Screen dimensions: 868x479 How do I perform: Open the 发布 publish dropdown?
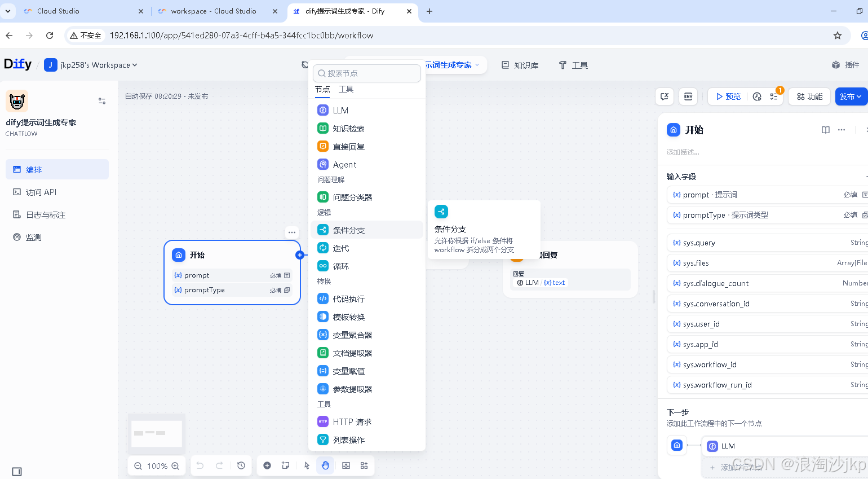click(x=850, y=96)
